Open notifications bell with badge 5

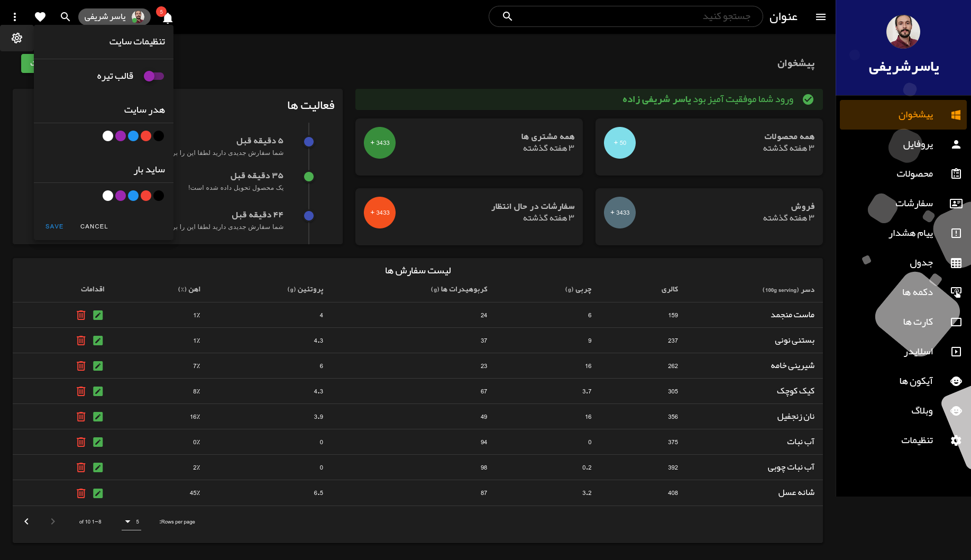(167, 17)
